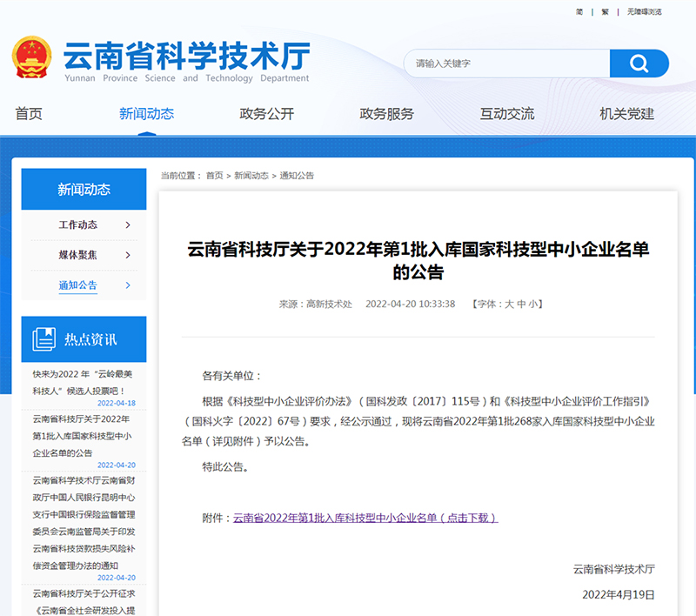696x616 pixels.
Task: Go to the 政务公开 navigation tab
Action: (x=267, y=114)
